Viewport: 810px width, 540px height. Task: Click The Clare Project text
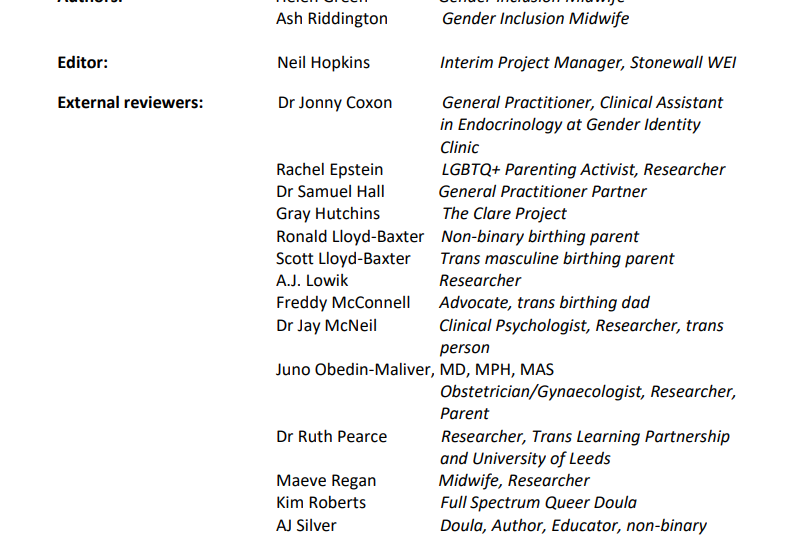[x=504, y=214]
